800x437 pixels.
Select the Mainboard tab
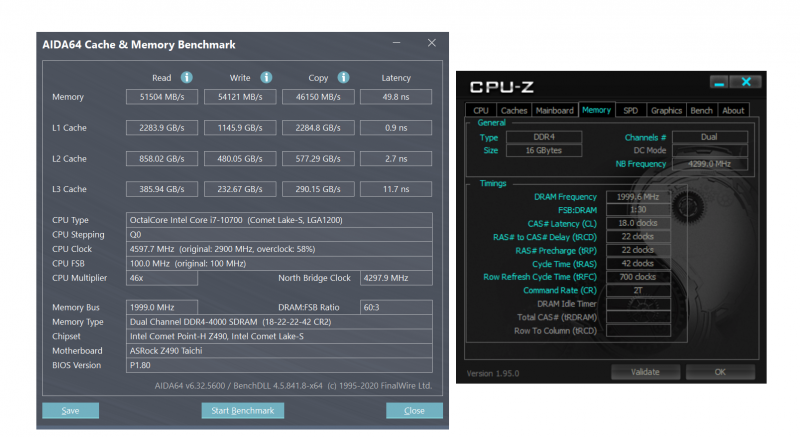[555, 110]
